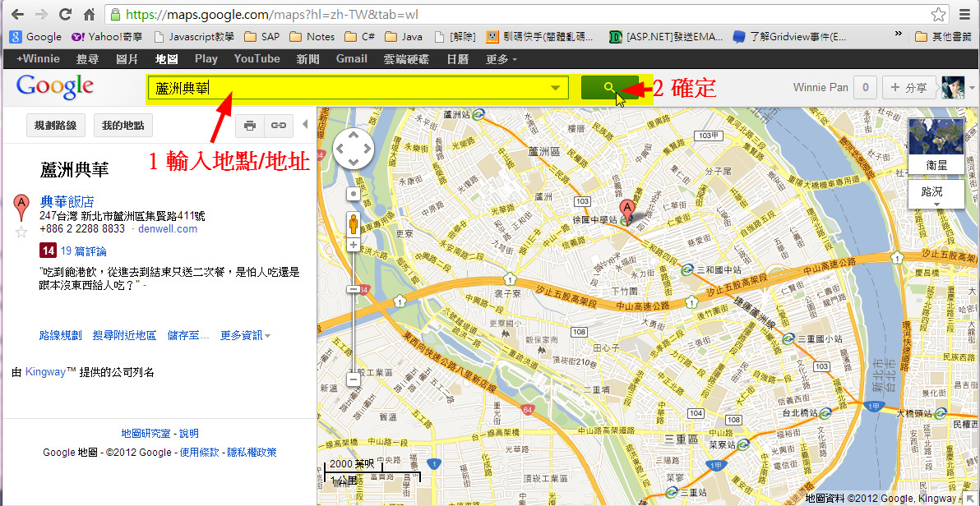Click the 我的地點 button
The width and height of the screenshot is (980, 506).
pyautogui.click(x=123, y=126)
